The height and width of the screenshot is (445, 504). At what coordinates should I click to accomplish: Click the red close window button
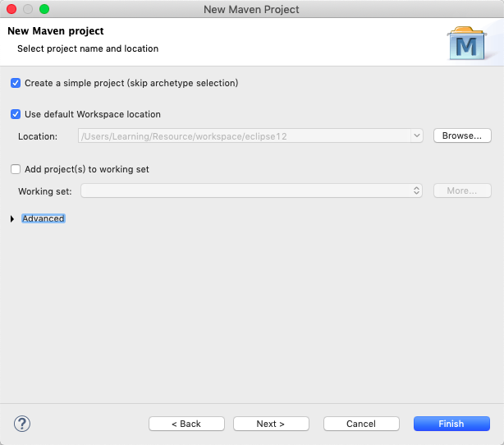[x=11, y=9]
